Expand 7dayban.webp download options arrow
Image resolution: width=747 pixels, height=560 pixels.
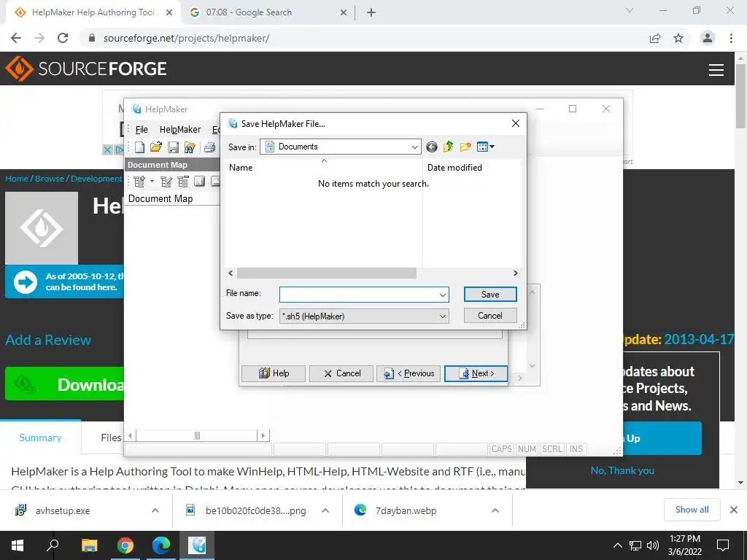point(495,510)
